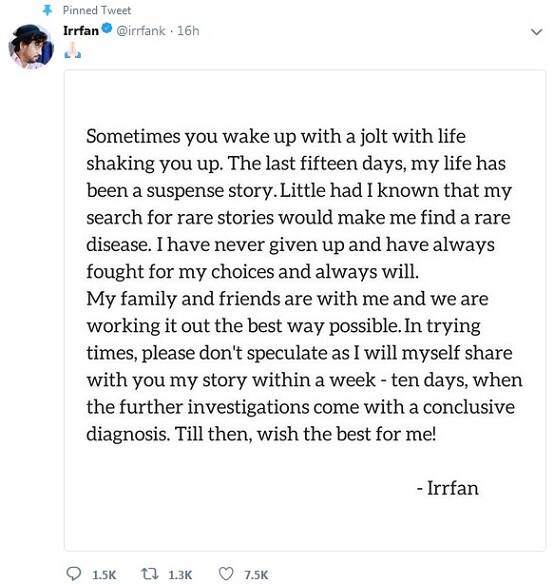Click the Pinned Tweet label
This screenshot has width=554, height=584.
point(97,10)
